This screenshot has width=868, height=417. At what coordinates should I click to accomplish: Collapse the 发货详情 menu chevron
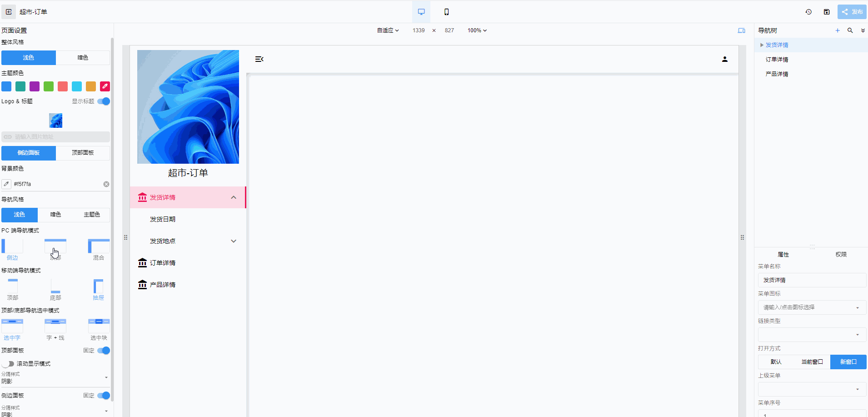point(234,197)
